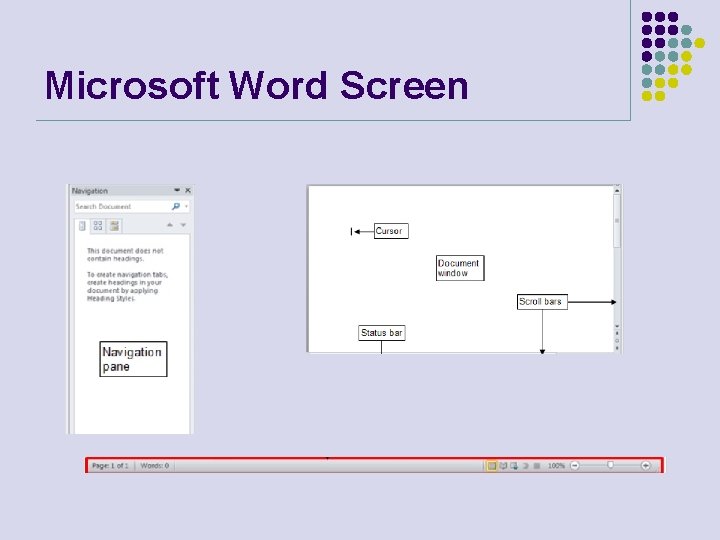Click the Navigation pane title

coord(90,191)
